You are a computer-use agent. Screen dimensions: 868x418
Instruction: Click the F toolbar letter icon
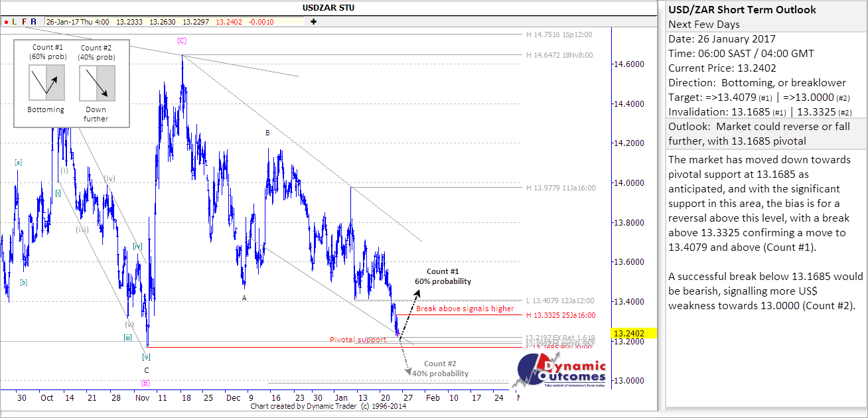(x=25, y=21)
